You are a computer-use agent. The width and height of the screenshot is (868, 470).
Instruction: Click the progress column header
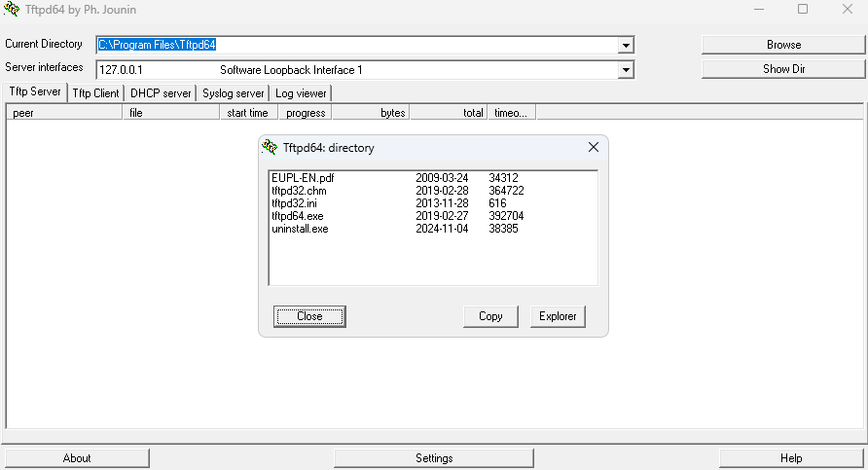coord(305,112)
